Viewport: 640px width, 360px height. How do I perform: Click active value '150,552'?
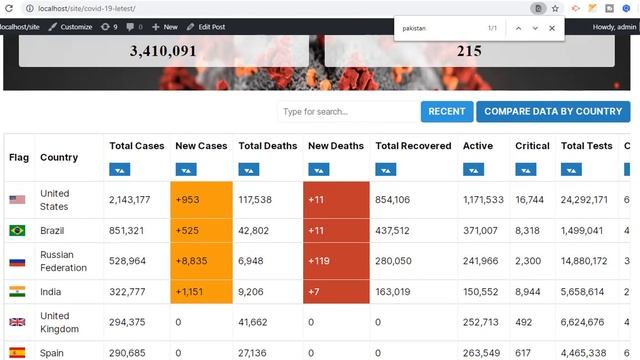[x=480, y=292]
